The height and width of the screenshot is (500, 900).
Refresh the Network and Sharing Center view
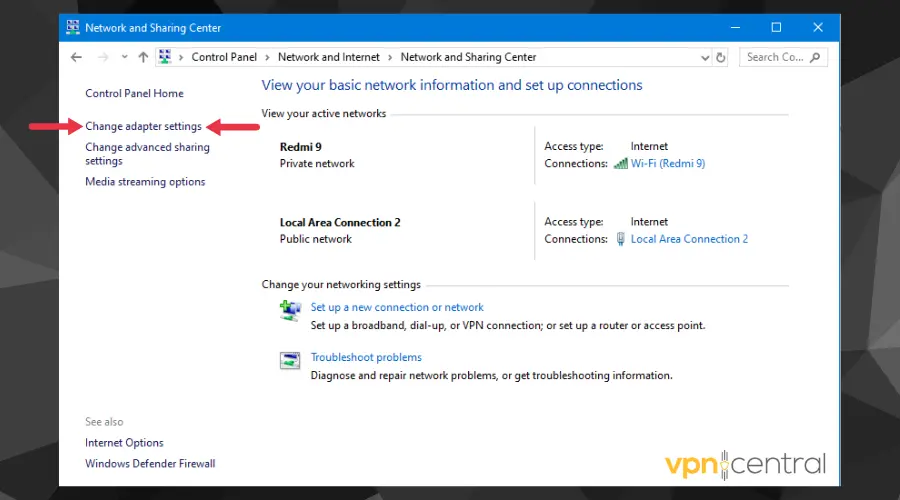click(720, 57)
